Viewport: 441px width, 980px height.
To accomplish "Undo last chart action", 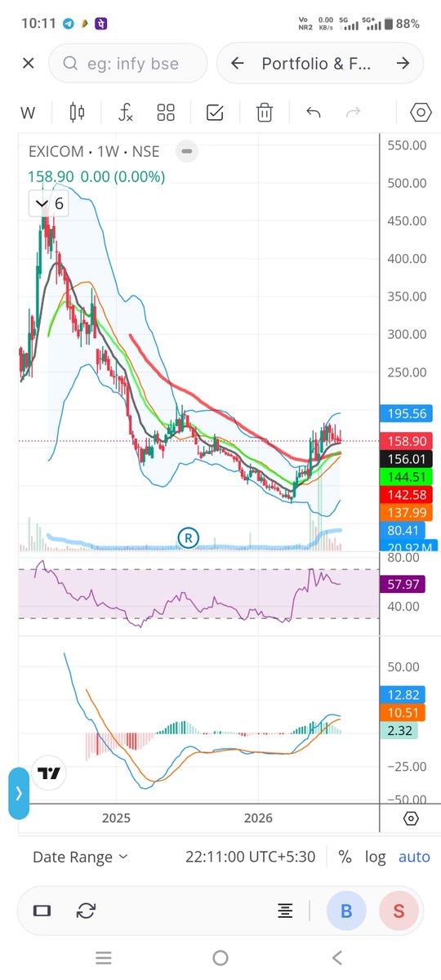I will point(313,113).
